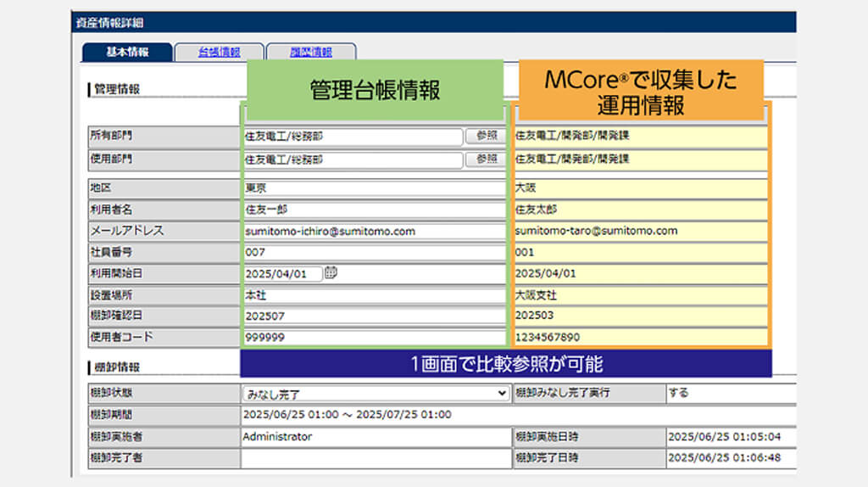Edit the 棚卸確認日 field showing 202507
Image resolution: width=868 pixels, height=487 pixels.
374,316
